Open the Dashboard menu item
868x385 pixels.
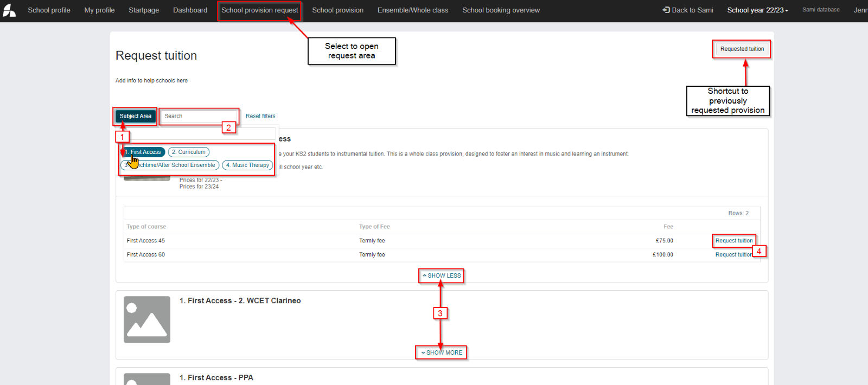190,10
